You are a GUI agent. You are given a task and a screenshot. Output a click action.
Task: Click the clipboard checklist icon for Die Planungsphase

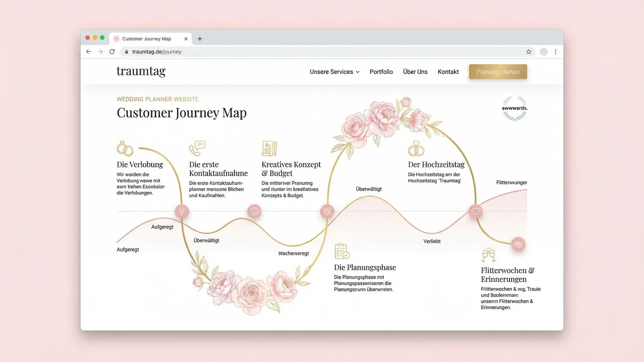click(342, 252)
